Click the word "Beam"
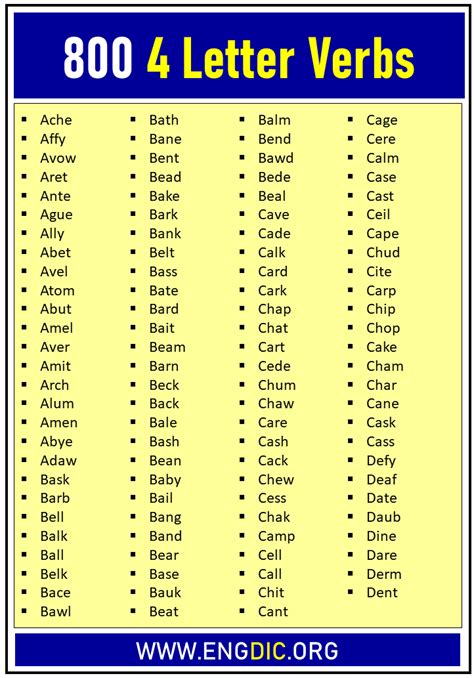The height and width of the screenshot is (678, 474). tap(167, 347)
